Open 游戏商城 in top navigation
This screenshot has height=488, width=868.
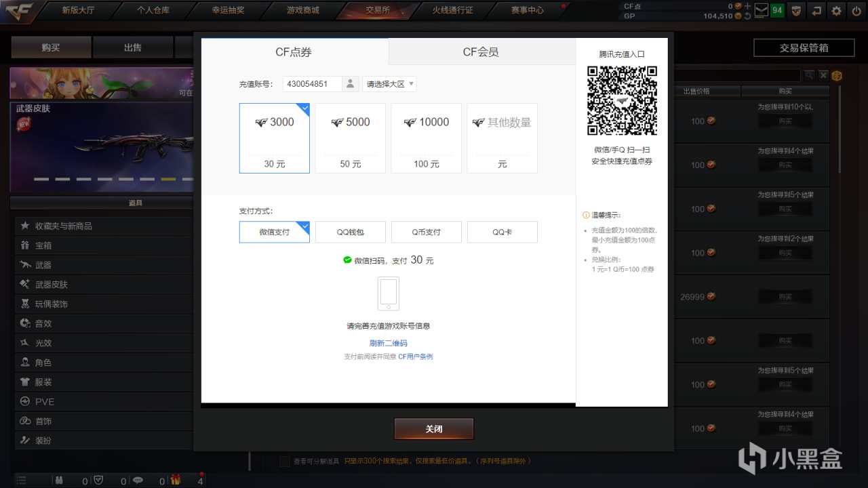click(x=302, y=10)
